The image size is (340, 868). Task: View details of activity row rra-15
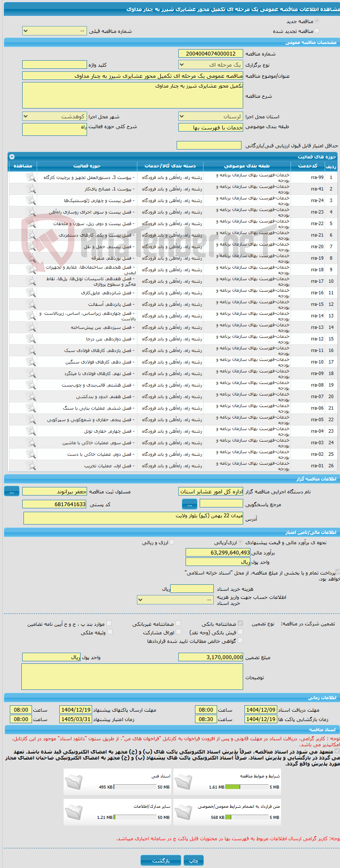tap(31, 304)
